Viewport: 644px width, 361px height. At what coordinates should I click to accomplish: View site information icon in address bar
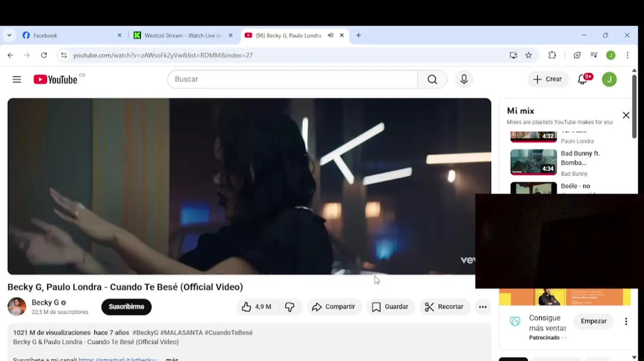pyautogui.click(x=64, y=55)
